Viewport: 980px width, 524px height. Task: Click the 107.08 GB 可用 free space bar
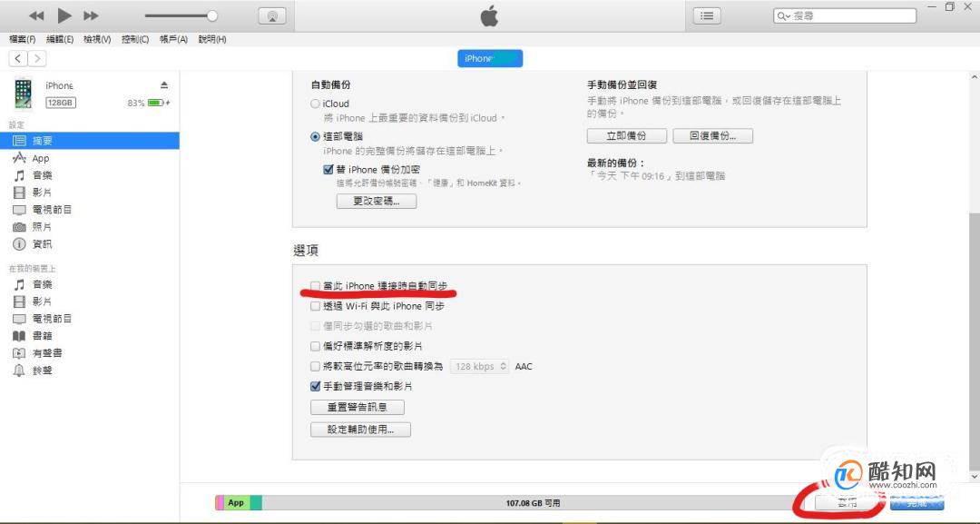(x=534, y=503)
